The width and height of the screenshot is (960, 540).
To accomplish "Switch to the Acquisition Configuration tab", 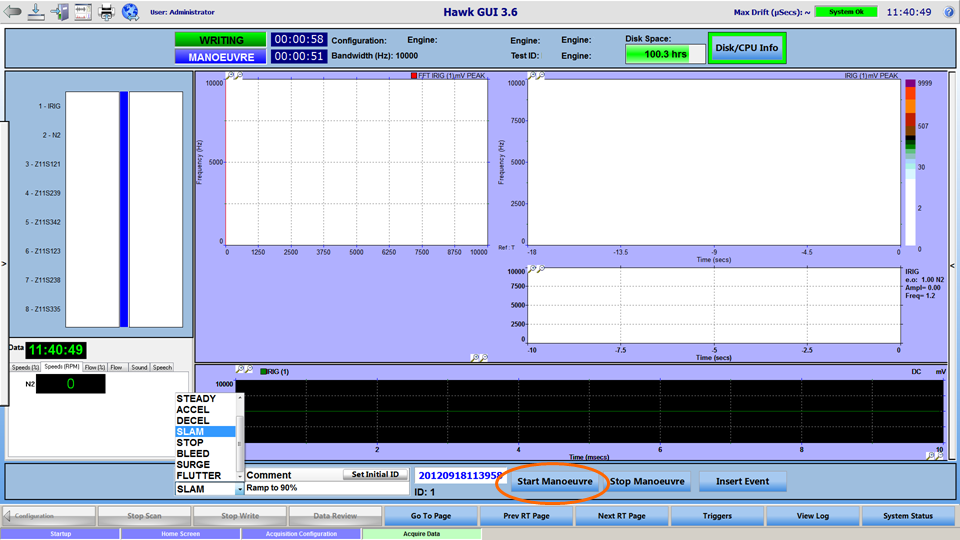I will (x=301, y=534).
